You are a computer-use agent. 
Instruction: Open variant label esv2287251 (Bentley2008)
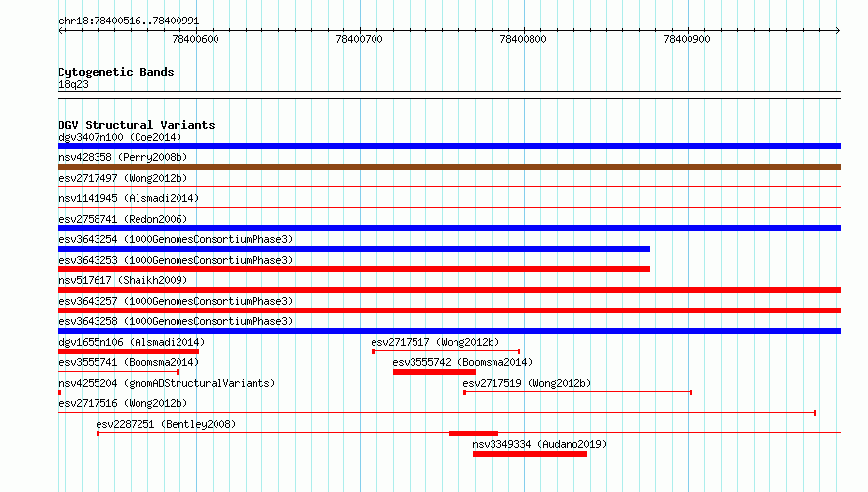click(166, 424)
